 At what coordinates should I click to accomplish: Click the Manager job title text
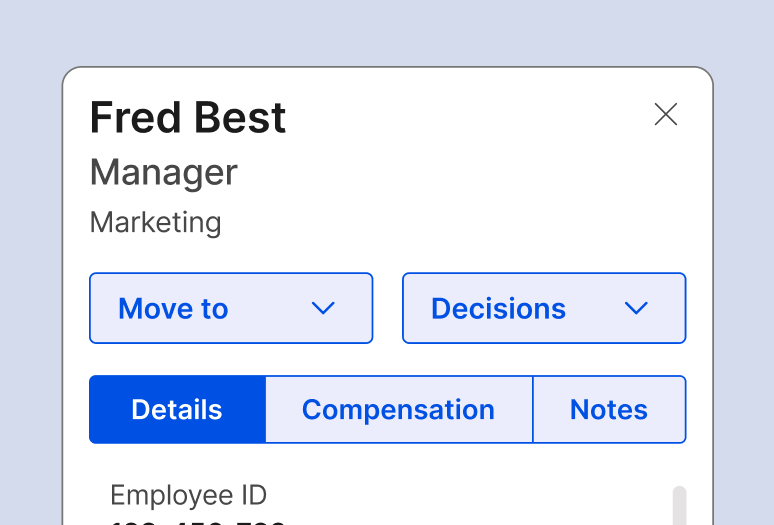click(x=164, y=173)
